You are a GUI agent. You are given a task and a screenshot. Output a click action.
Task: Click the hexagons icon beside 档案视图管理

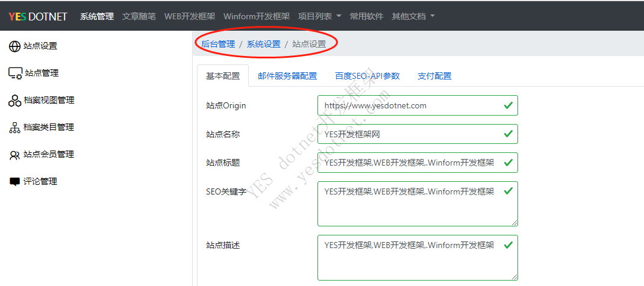click(14, 101)
